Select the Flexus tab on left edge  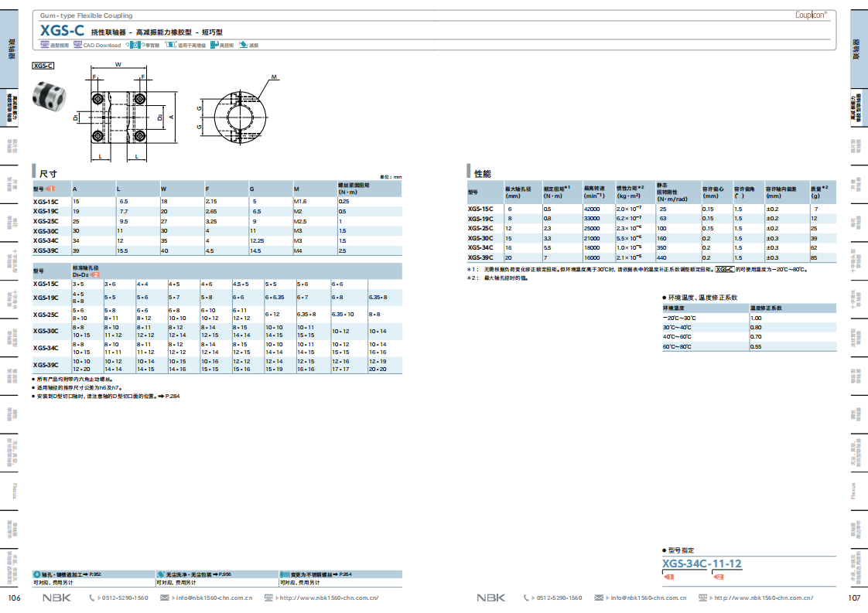pos(14,491)
